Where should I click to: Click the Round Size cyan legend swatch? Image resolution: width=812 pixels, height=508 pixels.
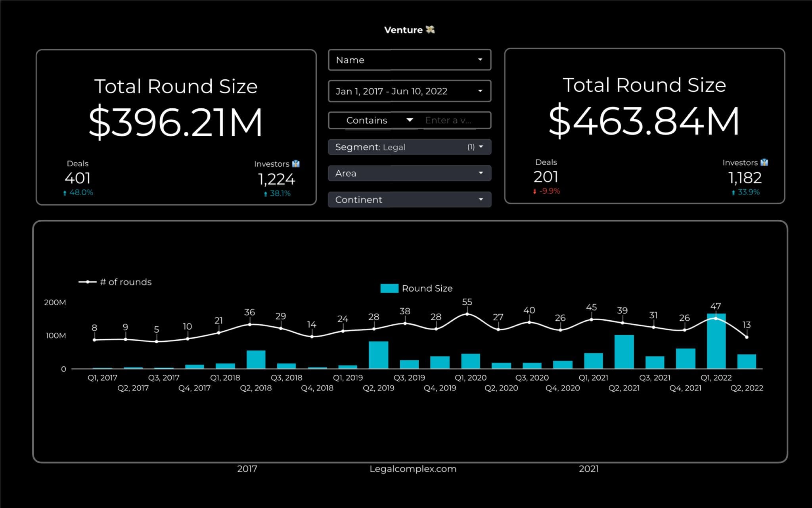(x=389, y=289)
